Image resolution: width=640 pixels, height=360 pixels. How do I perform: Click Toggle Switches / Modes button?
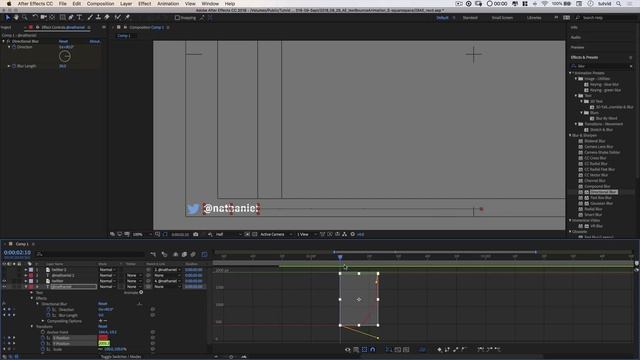point(121,357)
